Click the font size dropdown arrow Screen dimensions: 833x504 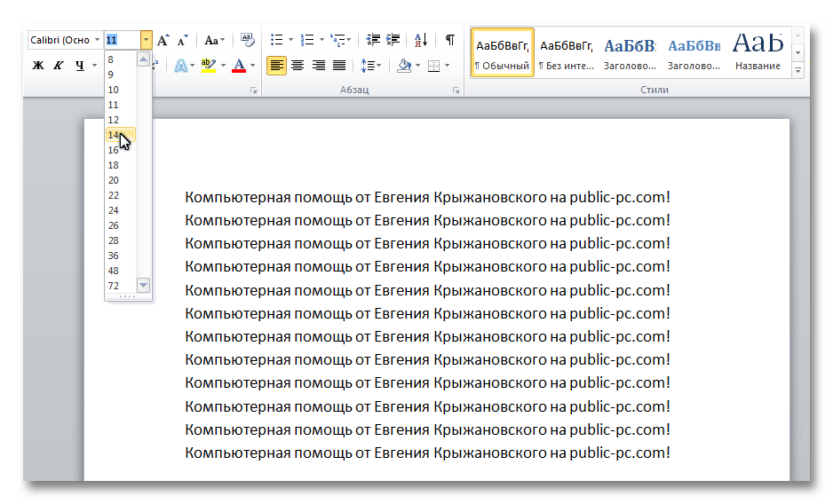[x=146, y=40]
